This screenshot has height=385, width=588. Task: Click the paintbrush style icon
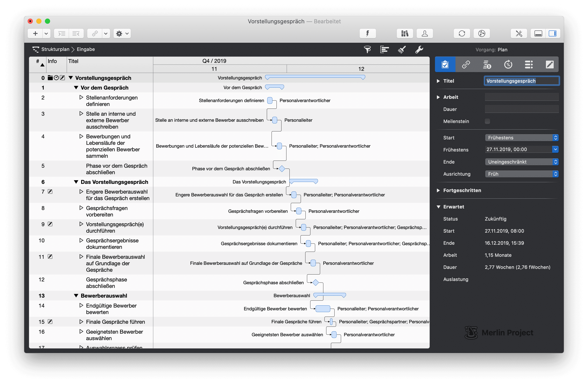402,50
